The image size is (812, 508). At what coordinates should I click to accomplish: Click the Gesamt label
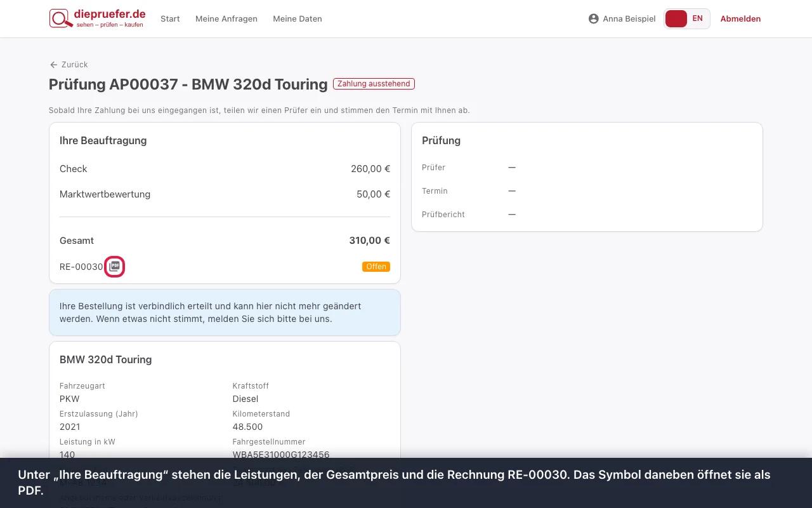77,241
